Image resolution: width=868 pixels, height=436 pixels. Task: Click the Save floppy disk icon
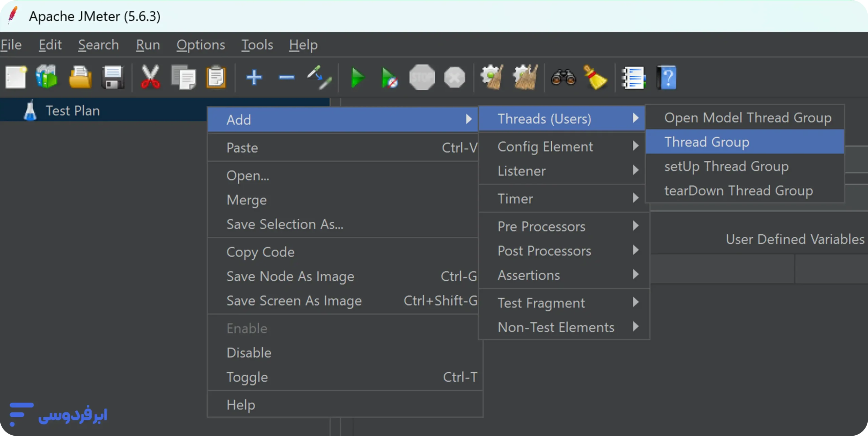tap(113, 77)
